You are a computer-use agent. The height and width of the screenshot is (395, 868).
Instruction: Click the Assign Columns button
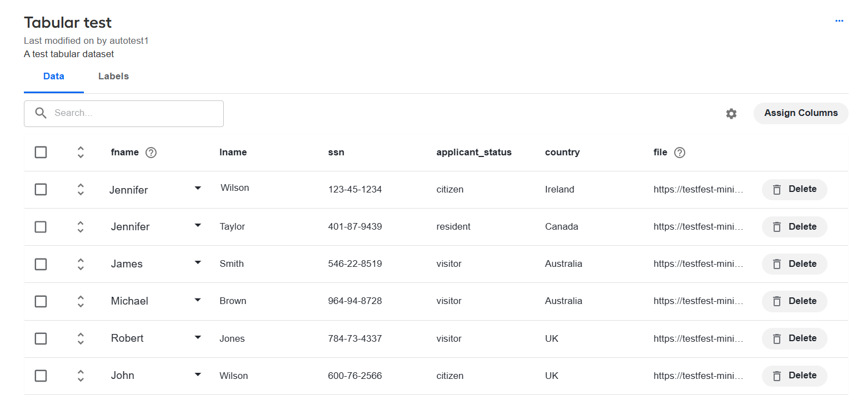pos(801,113)
